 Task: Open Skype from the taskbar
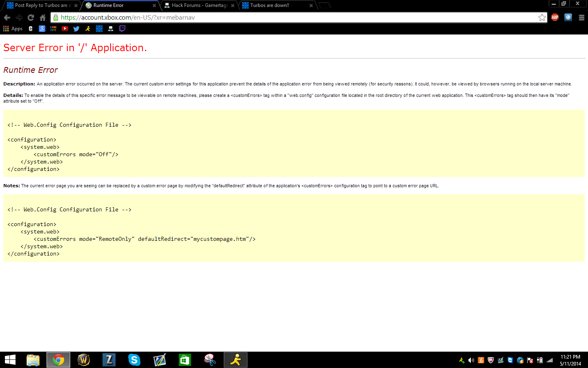coord(134,360)
